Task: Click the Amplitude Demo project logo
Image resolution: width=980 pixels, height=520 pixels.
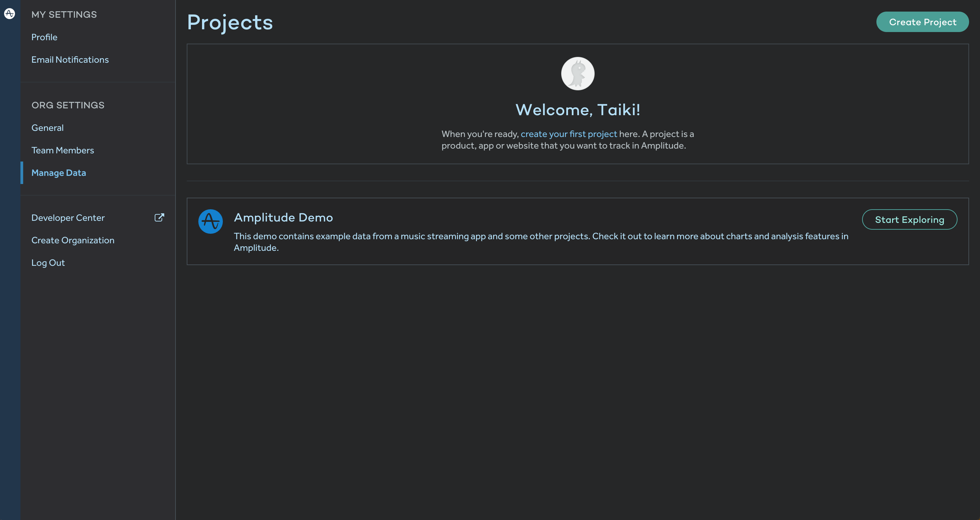Action: click(210, 221)
